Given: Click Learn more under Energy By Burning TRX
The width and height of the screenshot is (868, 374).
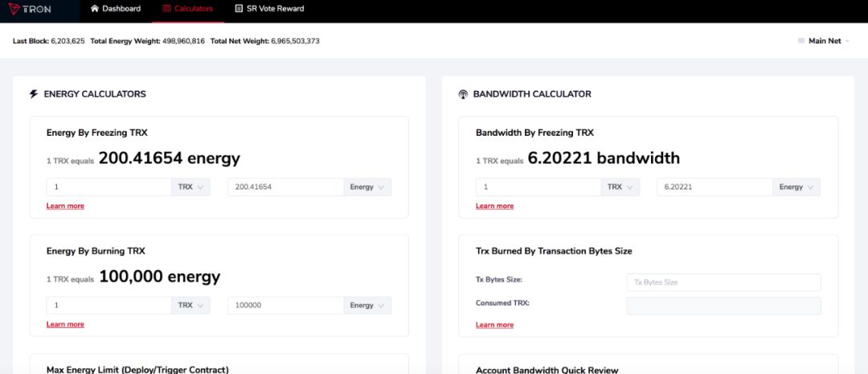Looking at the screenshot, I should (65, 325).
